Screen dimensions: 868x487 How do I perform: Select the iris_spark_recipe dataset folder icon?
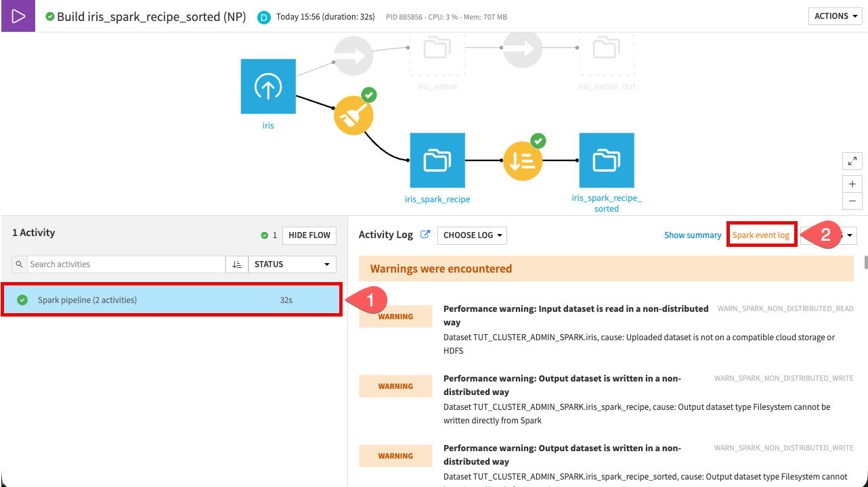point(437,160)
